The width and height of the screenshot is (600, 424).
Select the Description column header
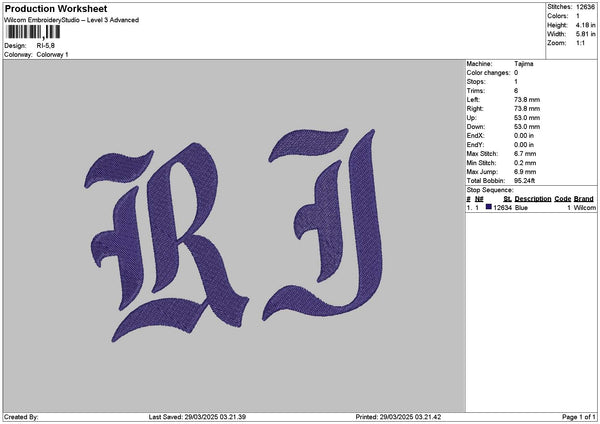(x=532, y=198)
